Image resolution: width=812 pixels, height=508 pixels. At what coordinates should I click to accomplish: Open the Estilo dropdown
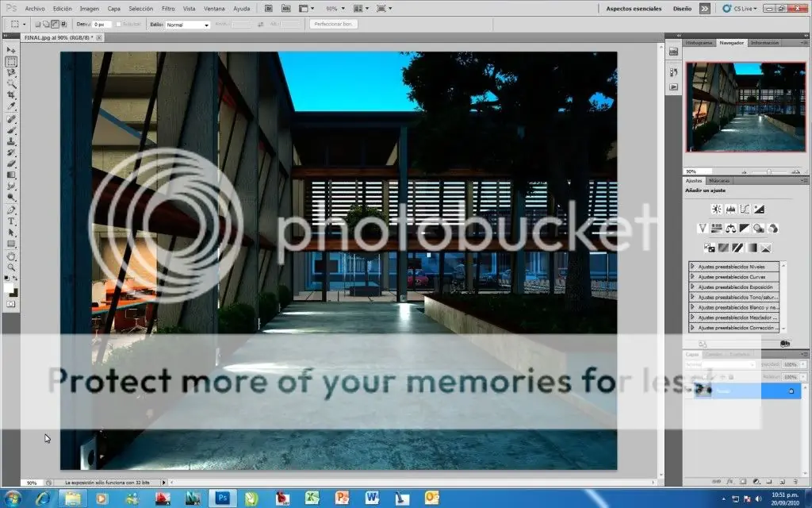point(187,25)
